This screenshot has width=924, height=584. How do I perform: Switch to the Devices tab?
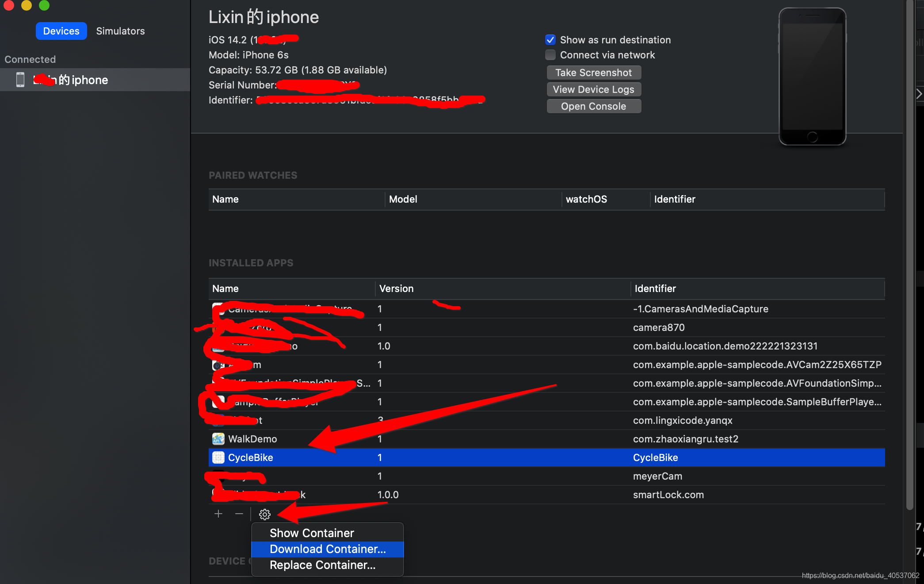(x=61, y=31)
